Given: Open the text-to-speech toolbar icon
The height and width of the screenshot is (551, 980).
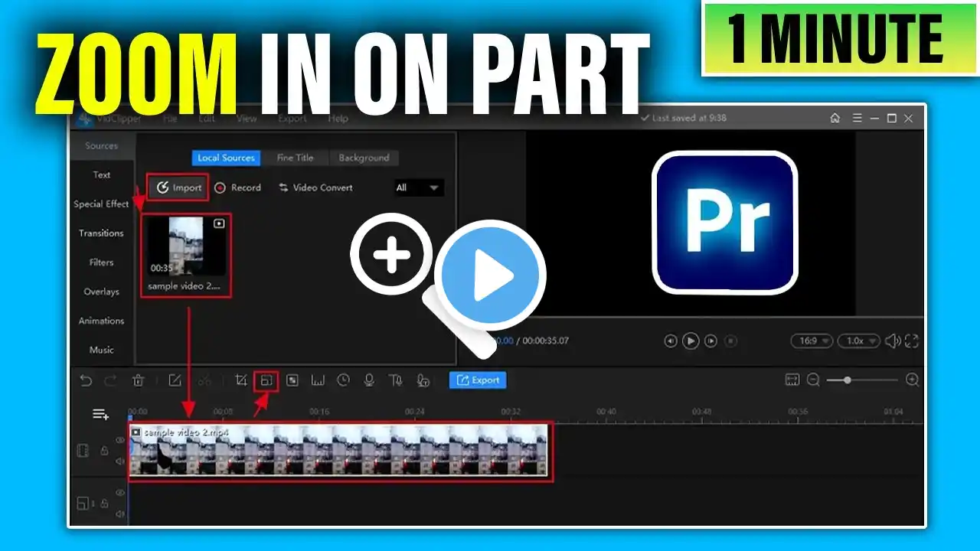Looking at the screenshot, I should (395, 380).
